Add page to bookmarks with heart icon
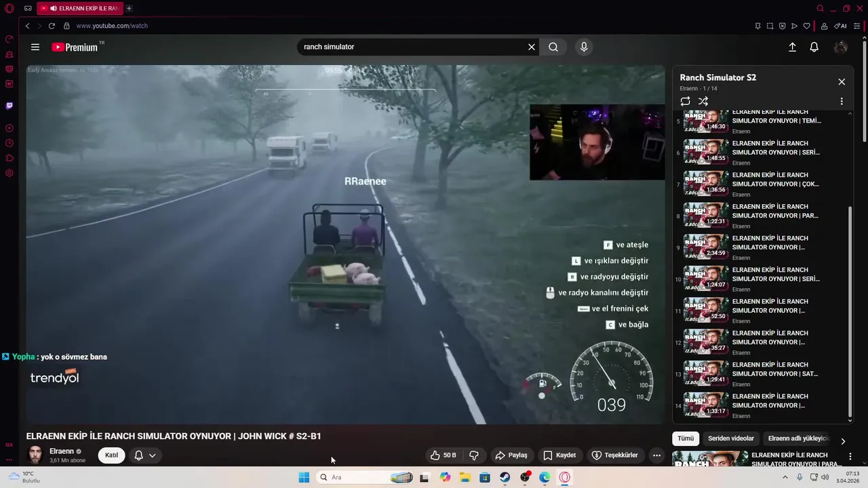This screenshot has height=488, width=868. 806,26
